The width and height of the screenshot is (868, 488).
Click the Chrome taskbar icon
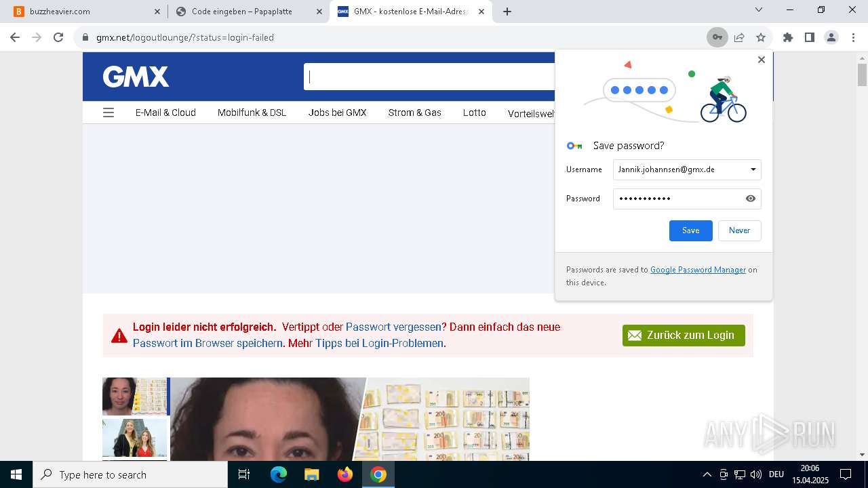[378, 474]
